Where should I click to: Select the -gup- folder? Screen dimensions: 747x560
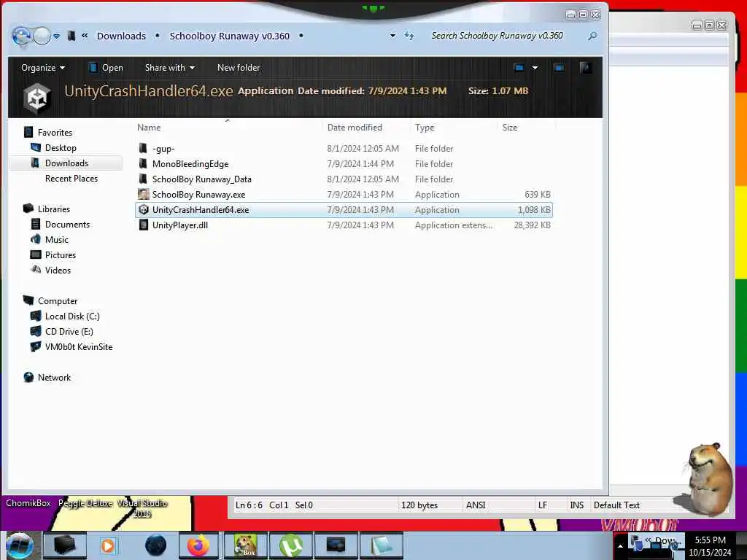163,149
